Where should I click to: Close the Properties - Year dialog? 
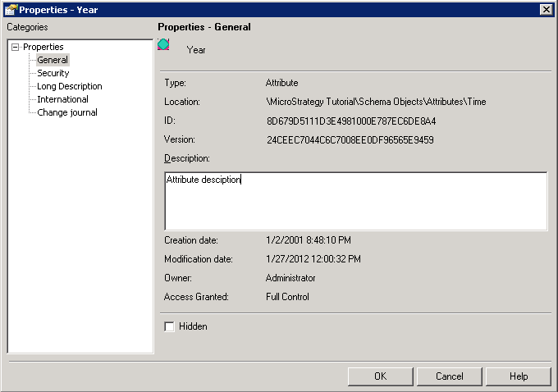coord(546,9)
